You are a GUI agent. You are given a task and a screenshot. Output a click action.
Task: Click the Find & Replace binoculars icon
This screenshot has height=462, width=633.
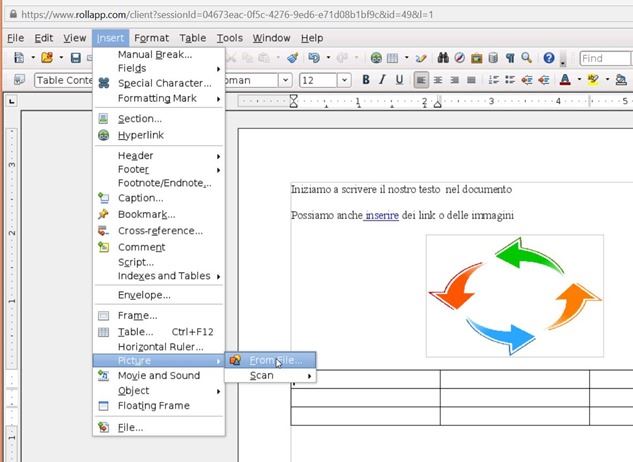click(x=443, y=58)
